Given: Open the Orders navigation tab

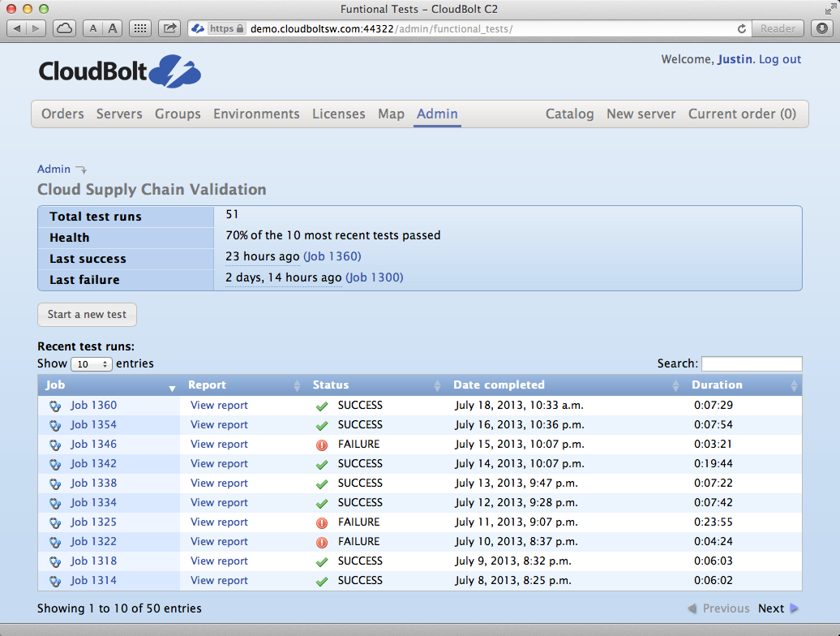Looking at the screenshot, I should pos(62,114).
